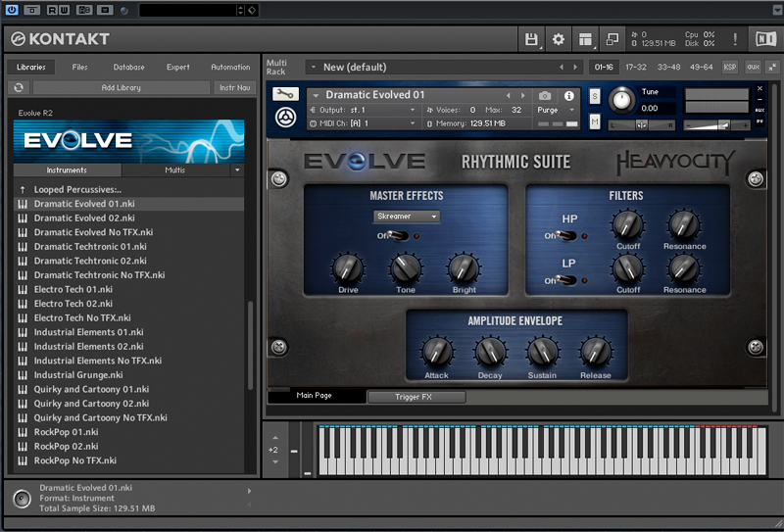This screenshot has height=532, width=784.
Task: Open instrument edit wrench icon
Action: [x=285, y=93]
